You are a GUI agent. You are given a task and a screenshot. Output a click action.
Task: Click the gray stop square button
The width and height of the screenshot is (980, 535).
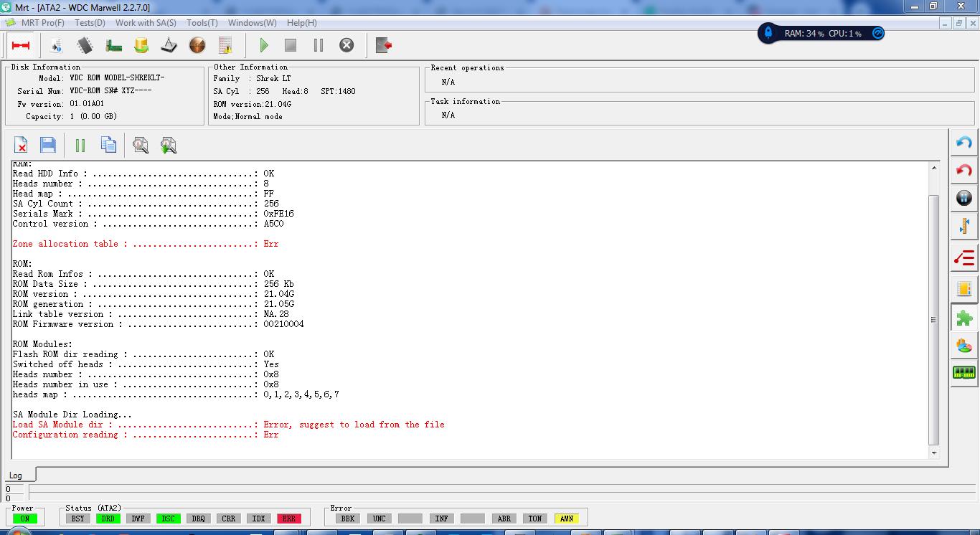tap(291, 45)
